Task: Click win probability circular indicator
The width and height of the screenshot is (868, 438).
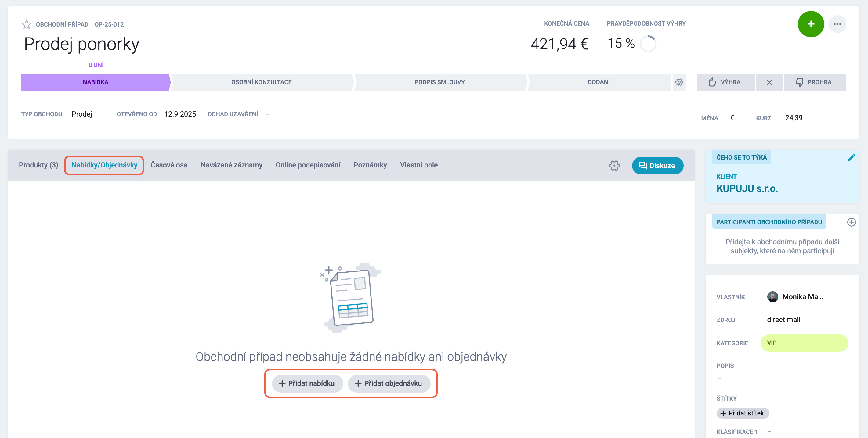Action: pyautogui.click(x=648, y=44)
